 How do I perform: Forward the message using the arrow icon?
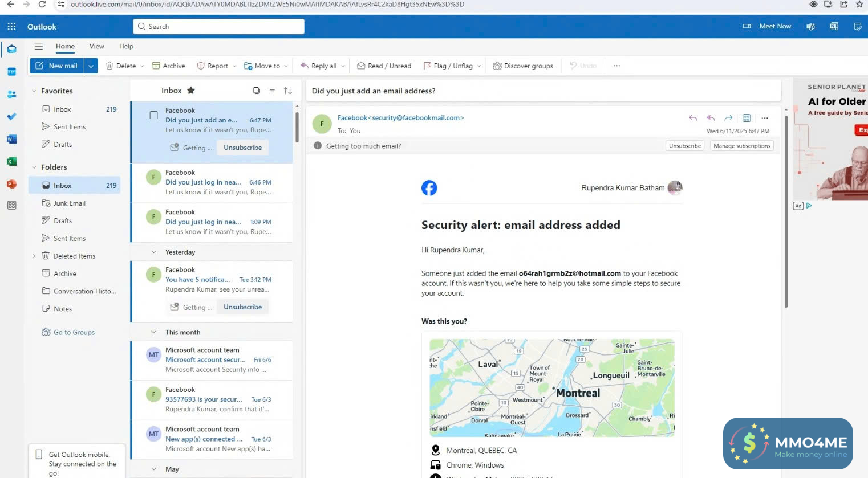728,118
